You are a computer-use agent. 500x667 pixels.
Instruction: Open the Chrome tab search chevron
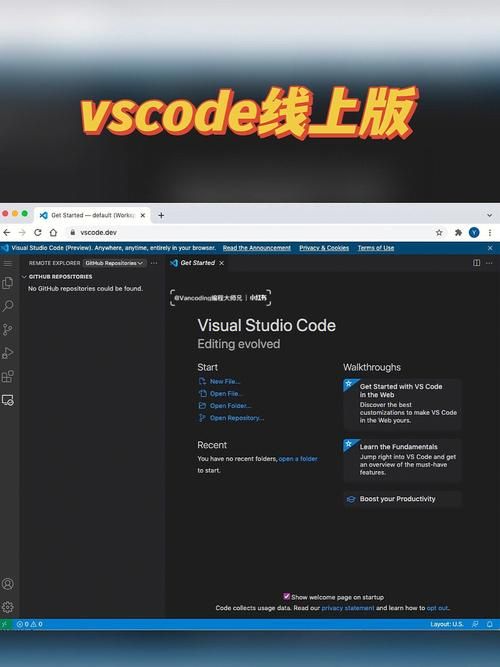[490, 215]
